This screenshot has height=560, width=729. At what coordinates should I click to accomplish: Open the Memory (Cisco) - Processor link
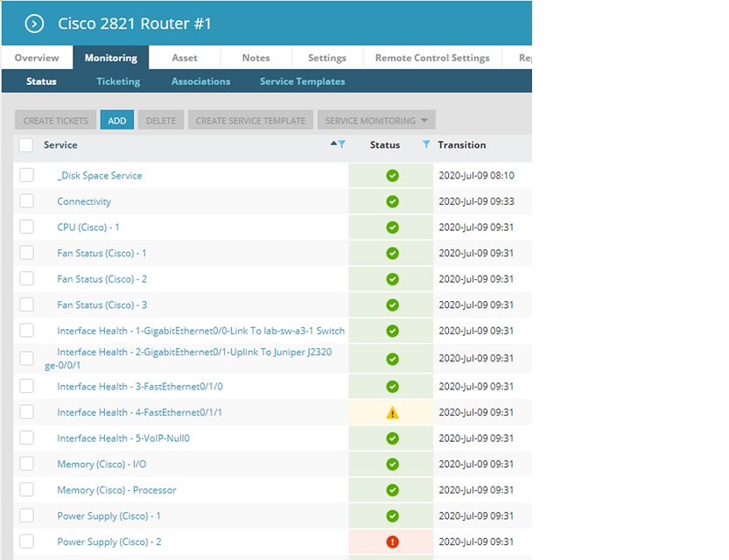pyautogui.click(x=116, y=490)
